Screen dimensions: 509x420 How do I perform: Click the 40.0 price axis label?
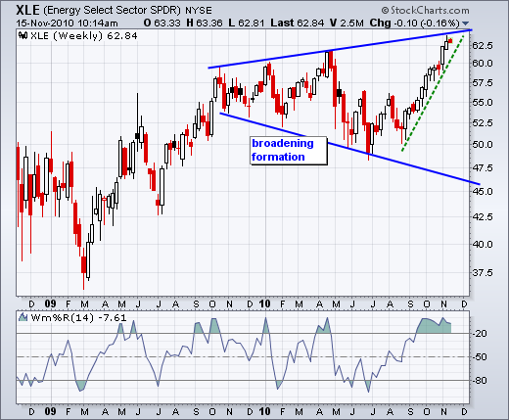[483, 244]
